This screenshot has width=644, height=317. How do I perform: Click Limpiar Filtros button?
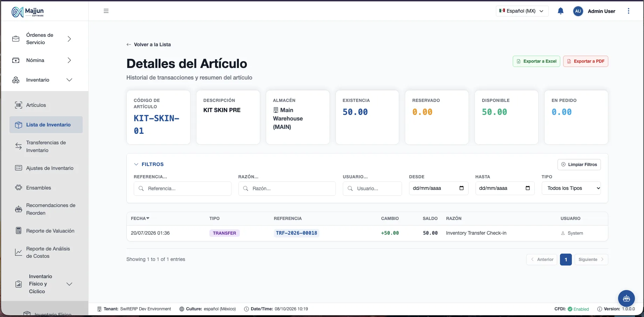(x=579, y=165)
